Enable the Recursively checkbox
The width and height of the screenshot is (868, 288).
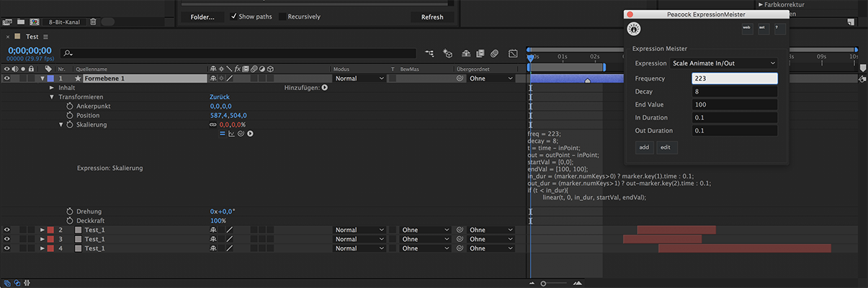[282, 17]
